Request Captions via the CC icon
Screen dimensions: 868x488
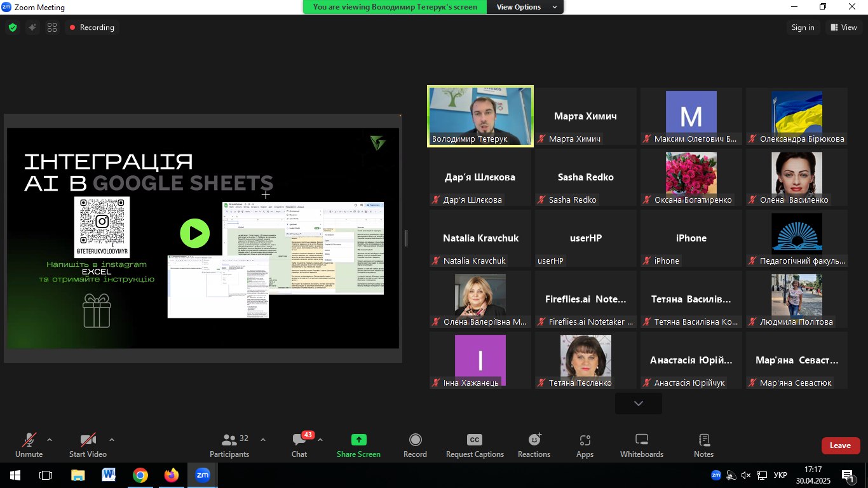pyautogui.click(x=475, y=445)
